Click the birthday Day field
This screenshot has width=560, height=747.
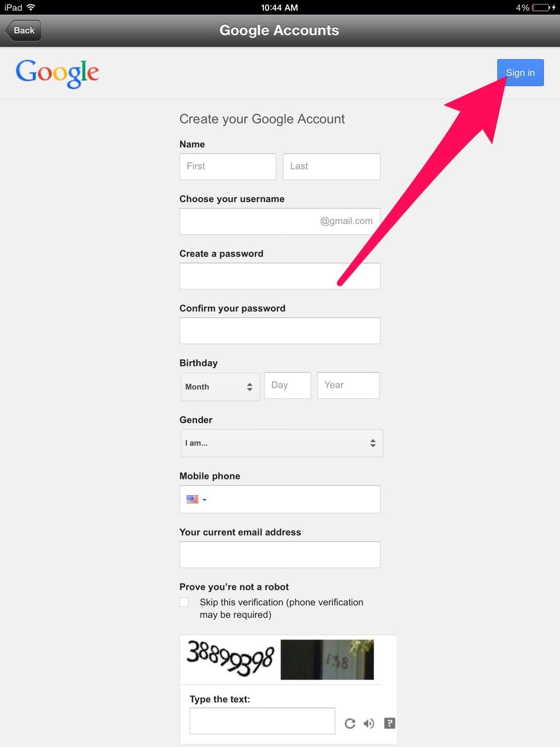coord(287,385)
